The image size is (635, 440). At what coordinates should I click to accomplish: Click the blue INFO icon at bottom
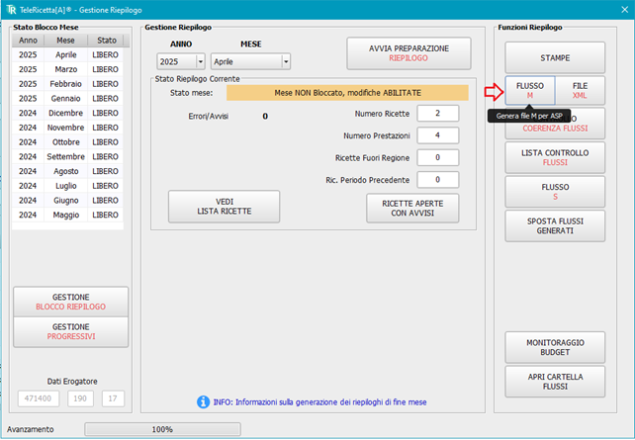point(204,402)
